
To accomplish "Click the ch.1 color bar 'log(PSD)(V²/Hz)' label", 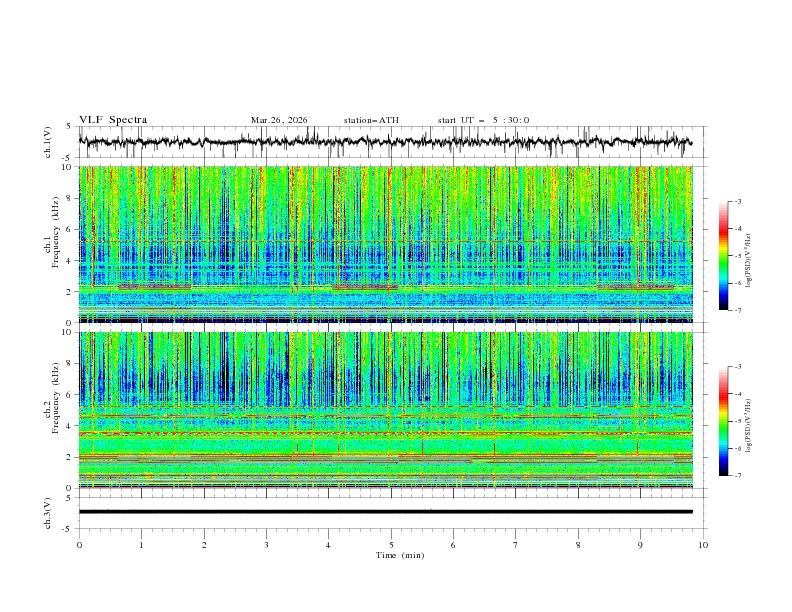I will click(749, 261).
